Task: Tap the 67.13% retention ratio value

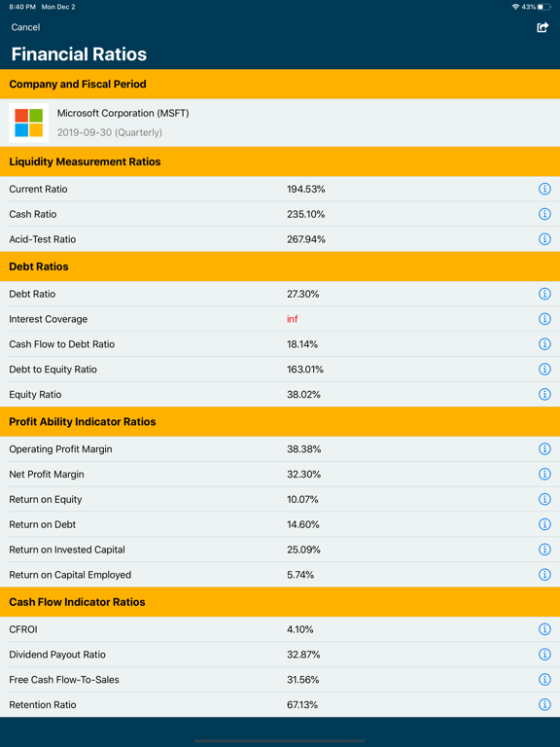Action: [302, 704]
